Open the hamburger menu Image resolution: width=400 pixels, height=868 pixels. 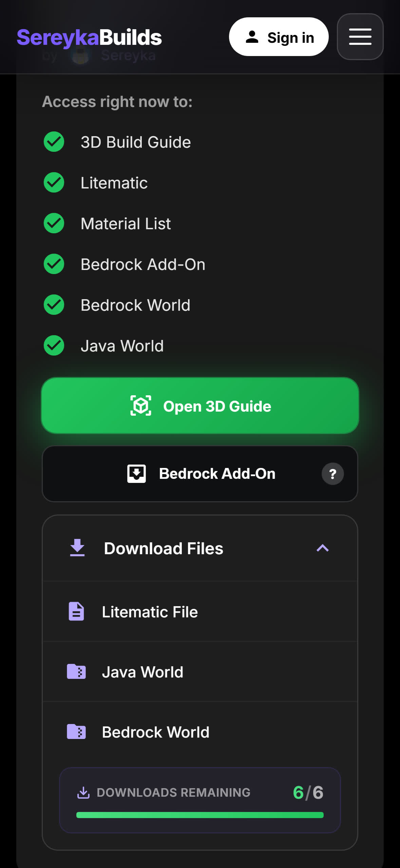point(360,37)
